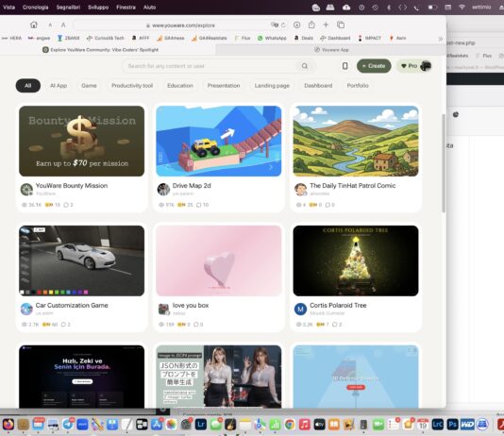This screenshot has width=504, height=436.
Task: Filter by AI App category
Action: pos(59,86)
